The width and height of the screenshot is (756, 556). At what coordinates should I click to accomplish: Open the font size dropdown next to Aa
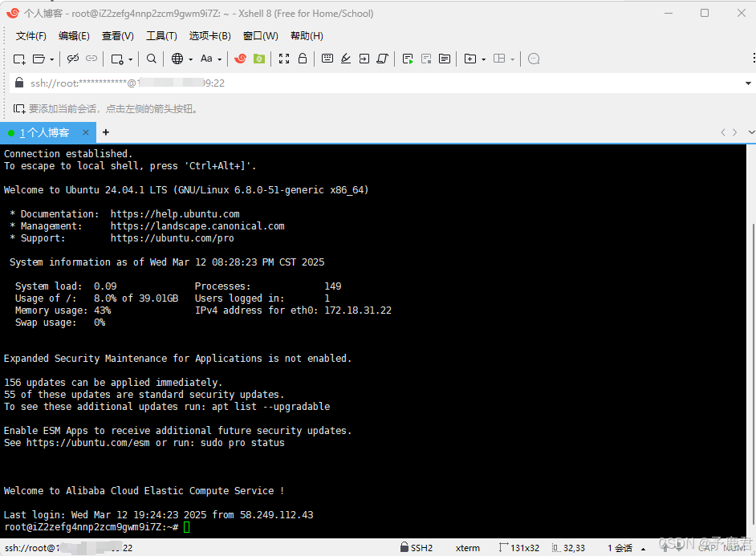pyautogui.click(x=221, y=59)
